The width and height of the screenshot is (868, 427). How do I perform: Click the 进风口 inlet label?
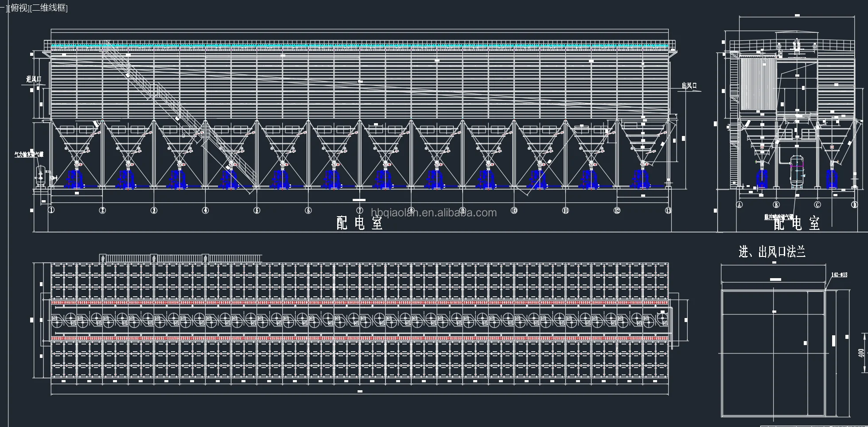[33, 79]
